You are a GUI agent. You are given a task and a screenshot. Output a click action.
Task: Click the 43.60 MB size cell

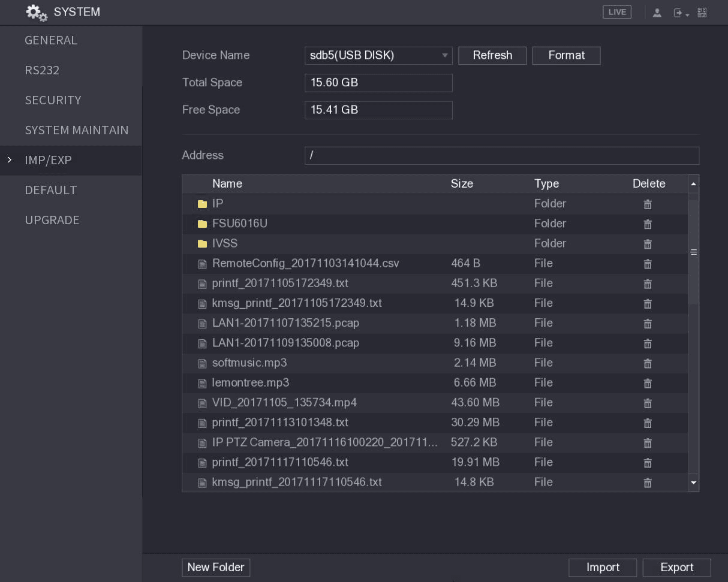click(476, 402)
